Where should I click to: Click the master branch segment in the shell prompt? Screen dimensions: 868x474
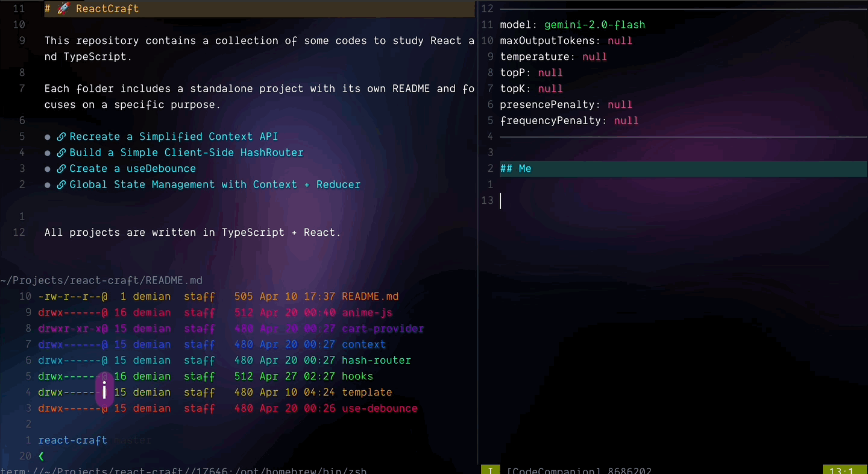tap(132, 440)
